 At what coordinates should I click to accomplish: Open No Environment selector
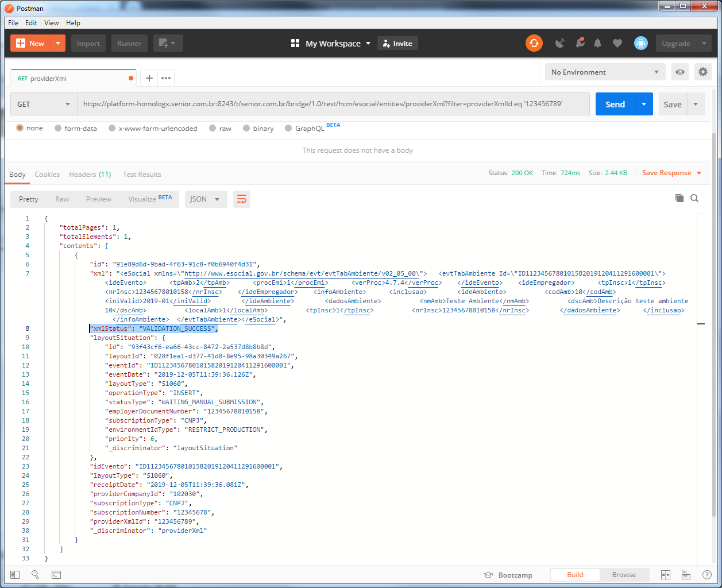pos(605,72)
